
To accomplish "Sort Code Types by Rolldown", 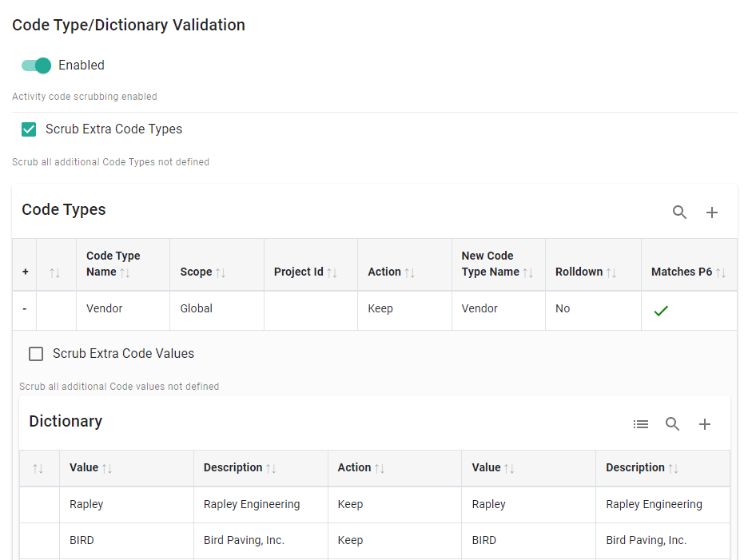I will (585, 272).
